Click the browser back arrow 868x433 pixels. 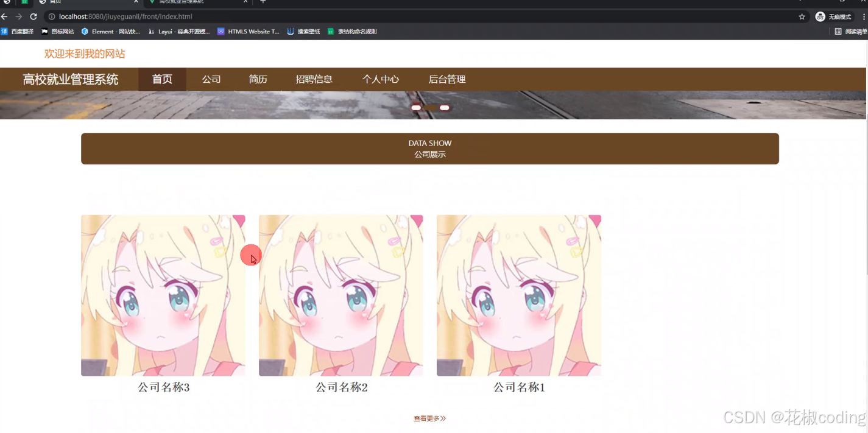(5, 16)
